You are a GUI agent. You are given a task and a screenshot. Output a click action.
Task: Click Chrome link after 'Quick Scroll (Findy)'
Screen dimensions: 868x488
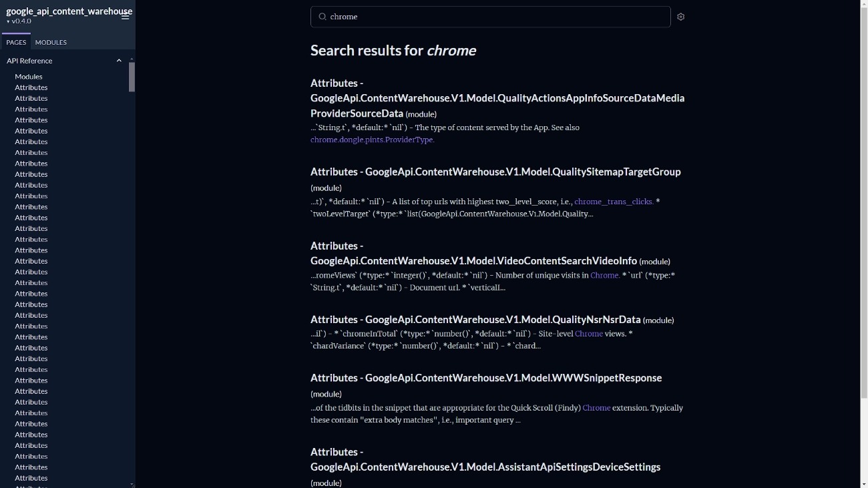click(596, 408)
